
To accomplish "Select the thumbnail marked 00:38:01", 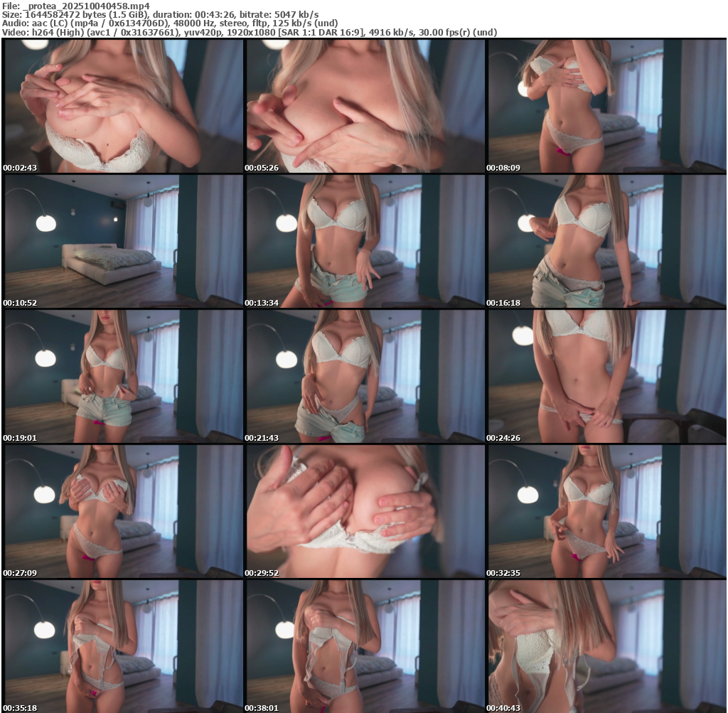I will coord(365,646).
